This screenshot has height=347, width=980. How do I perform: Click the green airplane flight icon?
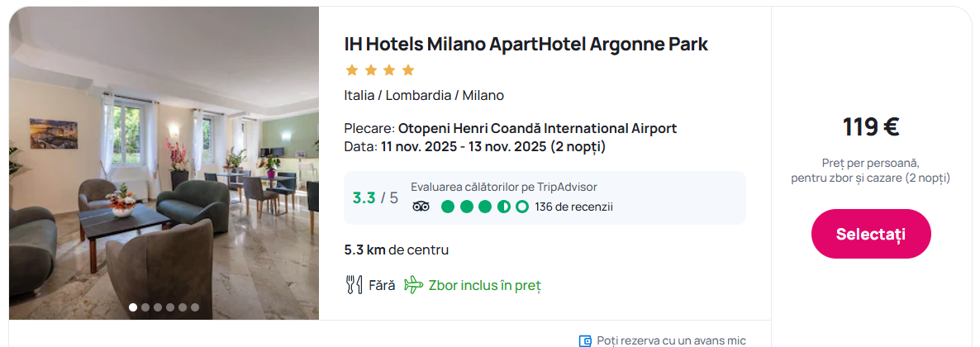tap(414, 285)
